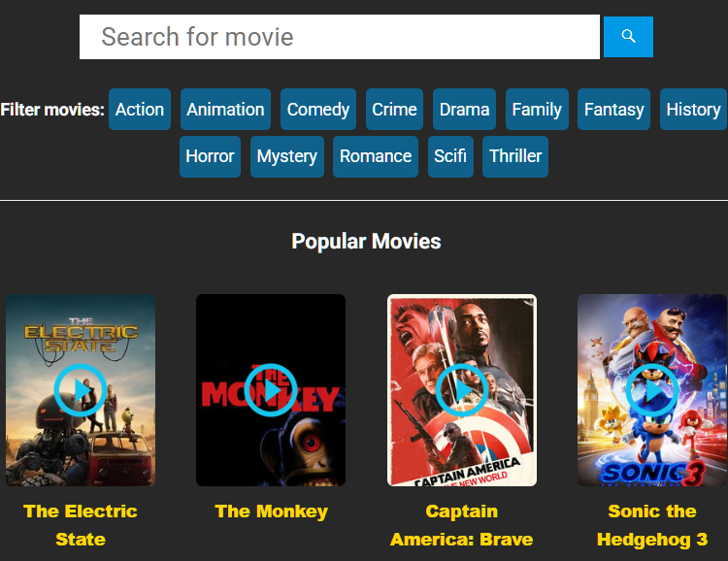Filter by Drama genre

tap(464, 110)
